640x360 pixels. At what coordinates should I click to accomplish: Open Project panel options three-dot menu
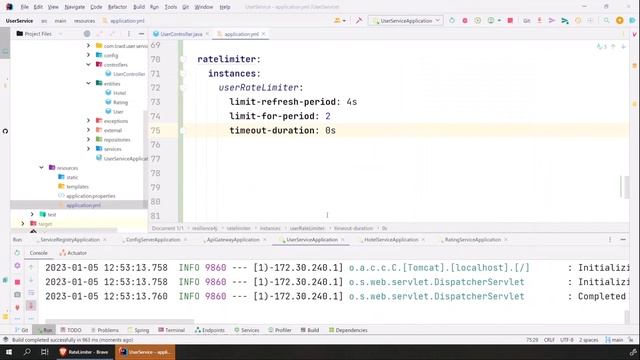click(x=129, y=34)
